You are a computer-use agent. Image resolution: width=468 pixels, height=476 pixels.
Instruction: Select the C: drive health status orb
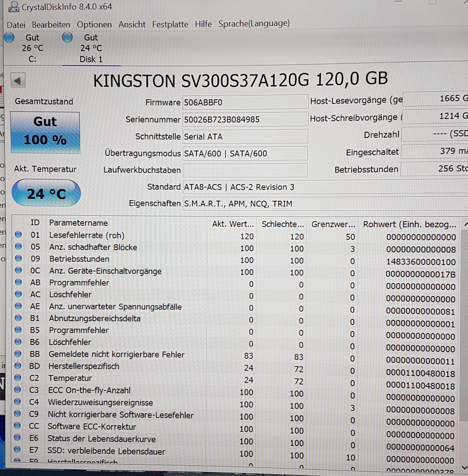(9, 38)
